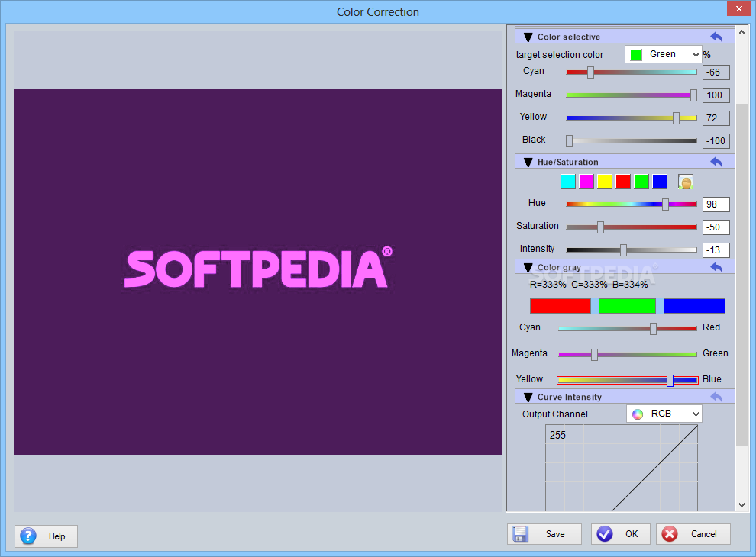
Task: Click the Saturation slider
Action: coord(632,227)
